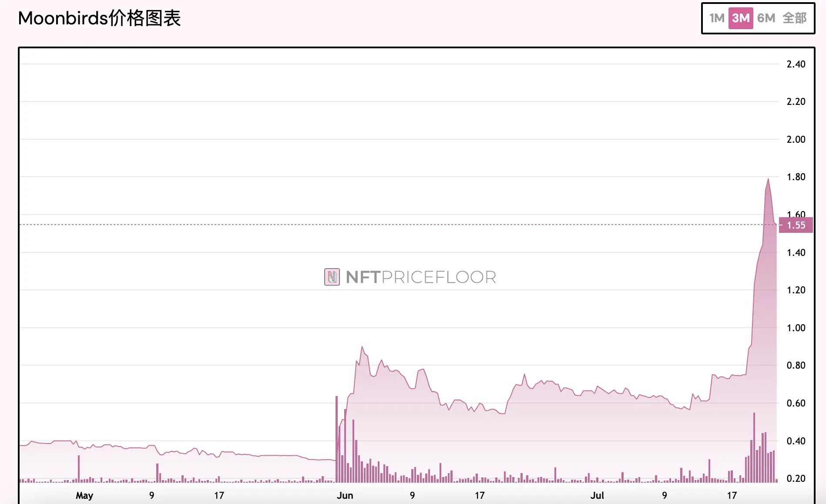Switch to the 1M time range
Image resolution: width=826 pixels, height=504 pixels.
tap(717, 18)
